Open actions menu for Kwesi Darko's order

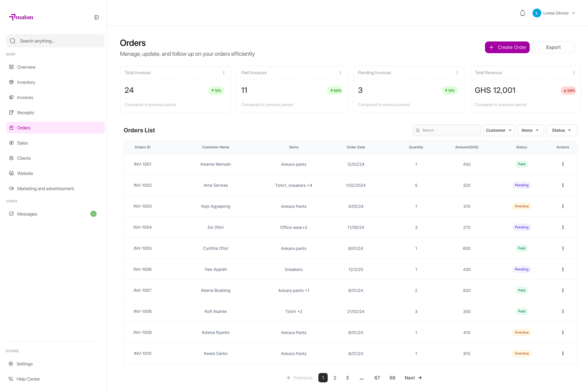[x=563, y=353]
